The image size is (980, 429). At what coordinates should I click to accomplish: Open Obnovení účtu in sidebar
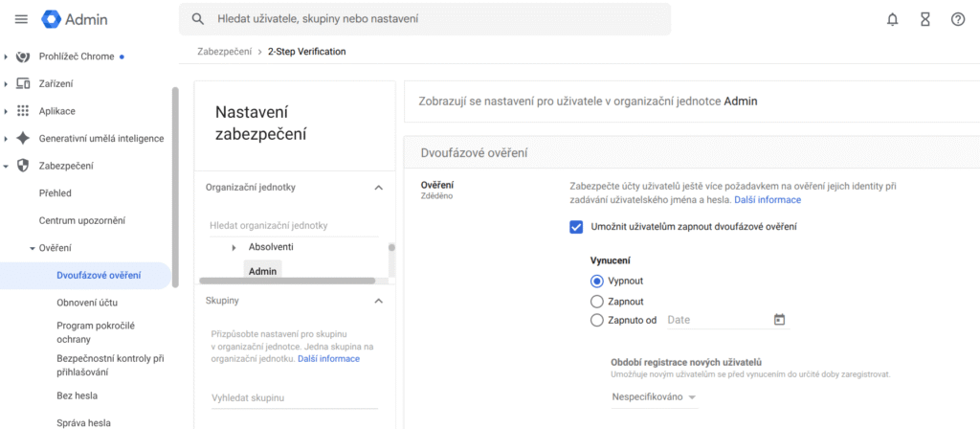point(87,303)
